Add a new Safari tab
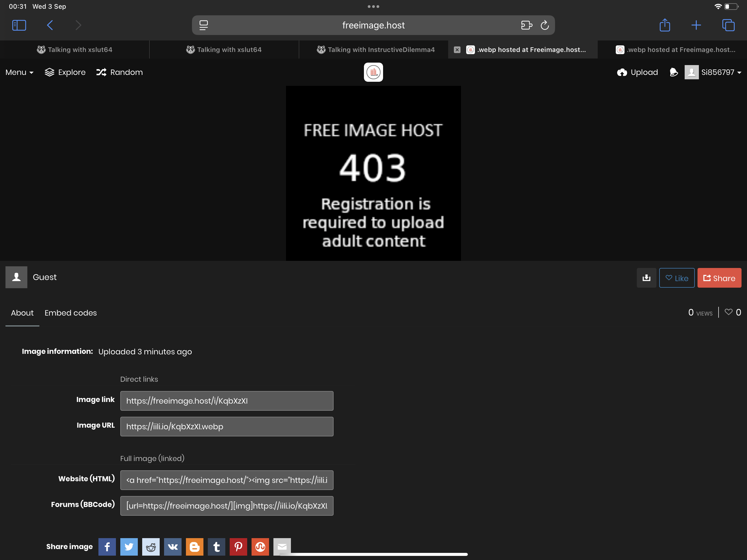 pyautogui.click(x=696, y=25)
